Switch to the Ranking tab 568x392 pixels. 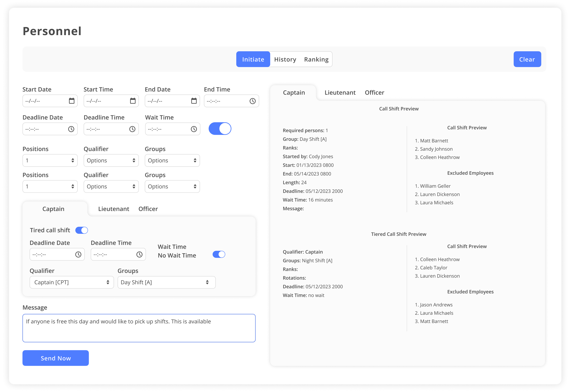click(x=316, y=59)
